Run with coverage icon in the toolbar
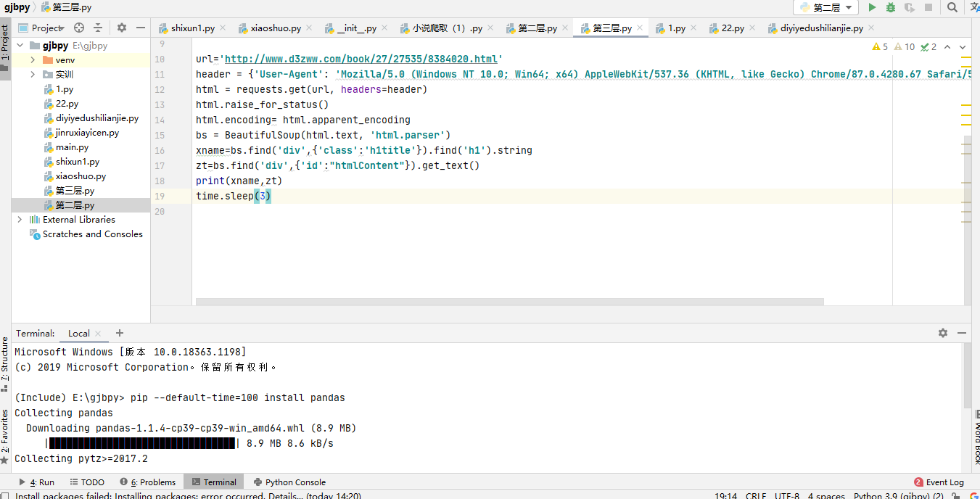The height and width of the screenshot is (499, 980). (x=910, y=7)
